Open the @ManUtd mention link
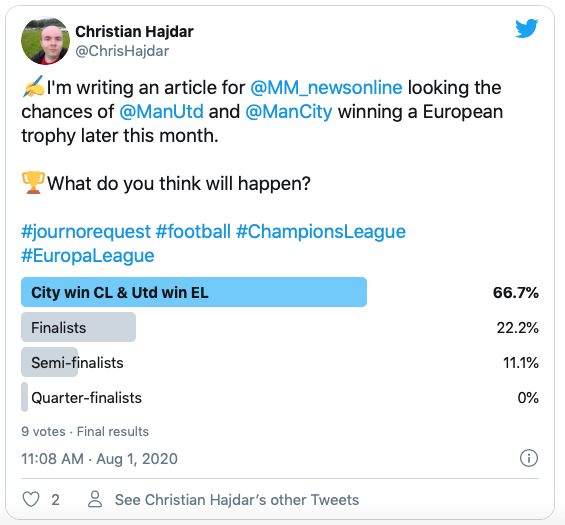This screenshot has height=525, width=565. [161, 111]
